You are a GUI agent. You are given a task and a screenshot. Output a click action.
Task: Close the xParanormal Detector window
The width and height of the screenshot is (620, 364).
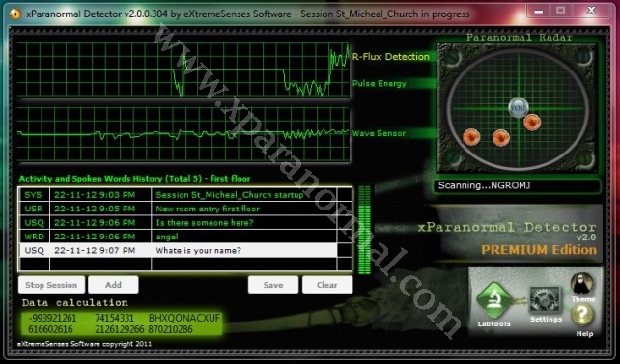coord(591,11)
